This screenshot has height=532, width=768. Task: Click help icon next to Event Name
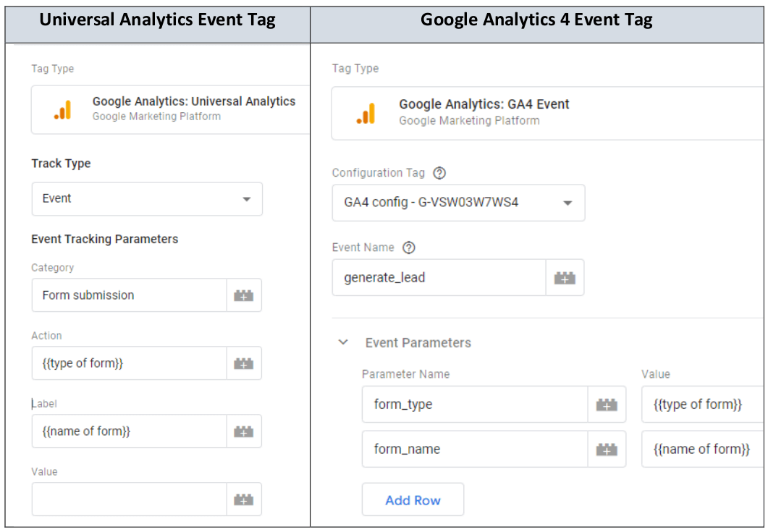[x=408, y=248]
